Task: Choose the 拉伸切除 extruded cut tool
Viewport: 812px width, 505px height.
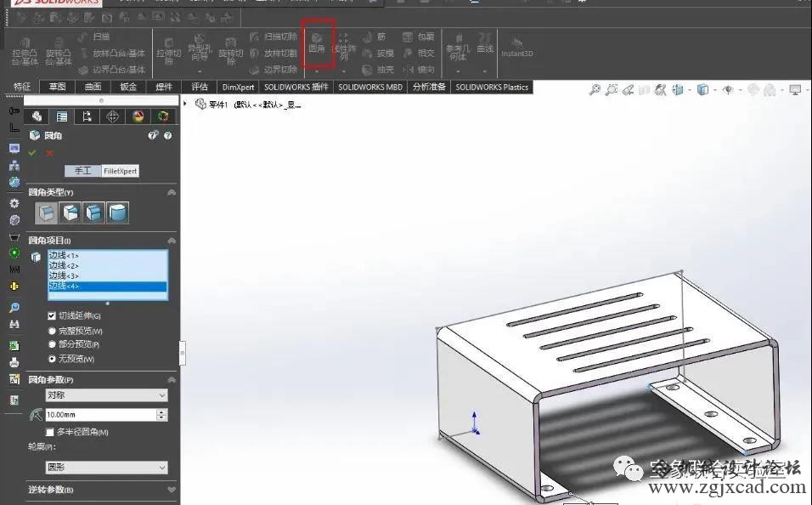Action: tap(169, 51)
